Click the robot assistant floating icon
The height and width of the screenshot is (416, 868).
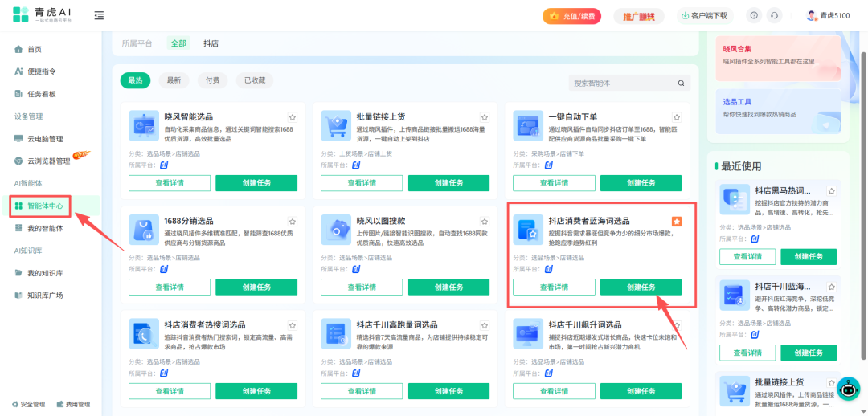coord(848,389)
